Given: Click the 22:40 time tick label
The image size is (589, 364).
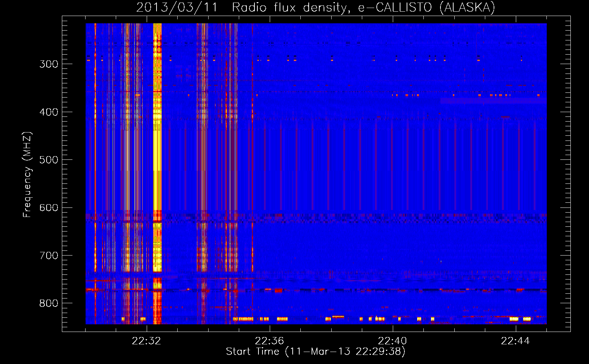Looking at the screenshot, I should 392,341.
